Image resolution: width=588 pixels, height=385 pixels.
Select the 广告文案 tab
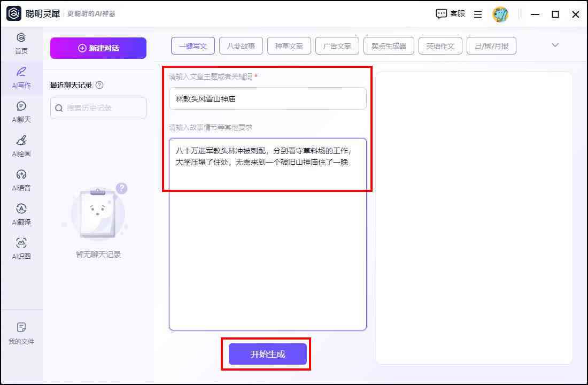337,46
